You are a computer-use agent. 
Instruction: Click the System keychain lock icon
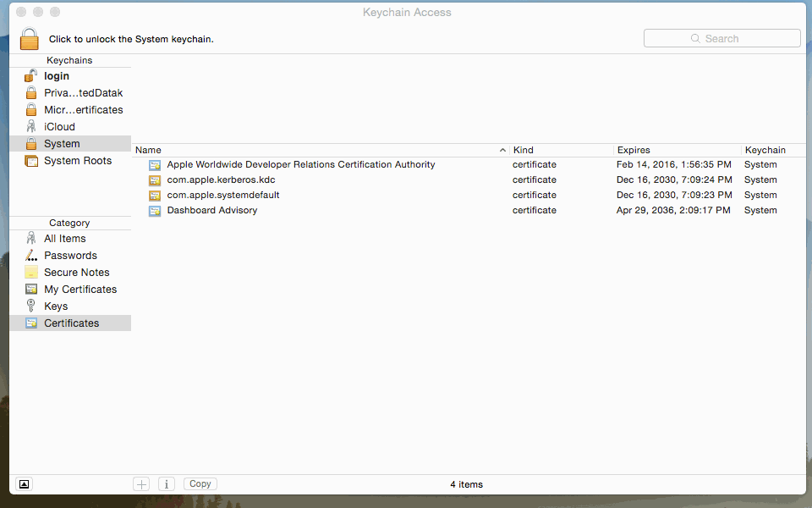click(x=31, y=144)
